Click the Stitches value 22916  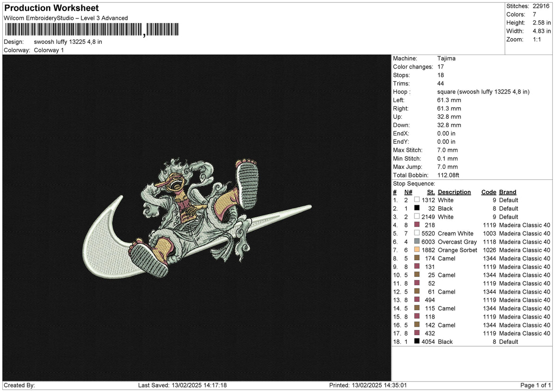pos(541,6)
